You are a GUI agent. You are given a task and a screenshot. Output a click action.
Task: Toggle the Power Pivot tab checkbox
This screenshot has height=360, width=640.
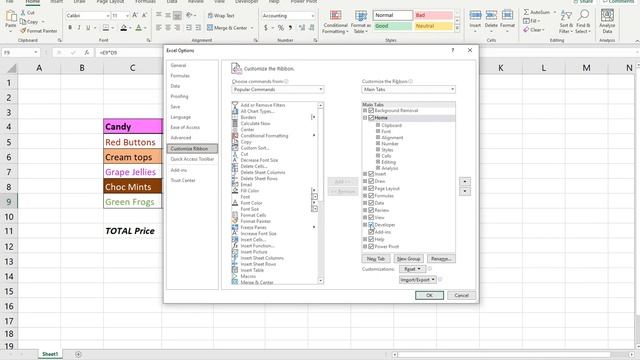coord(371,247)
